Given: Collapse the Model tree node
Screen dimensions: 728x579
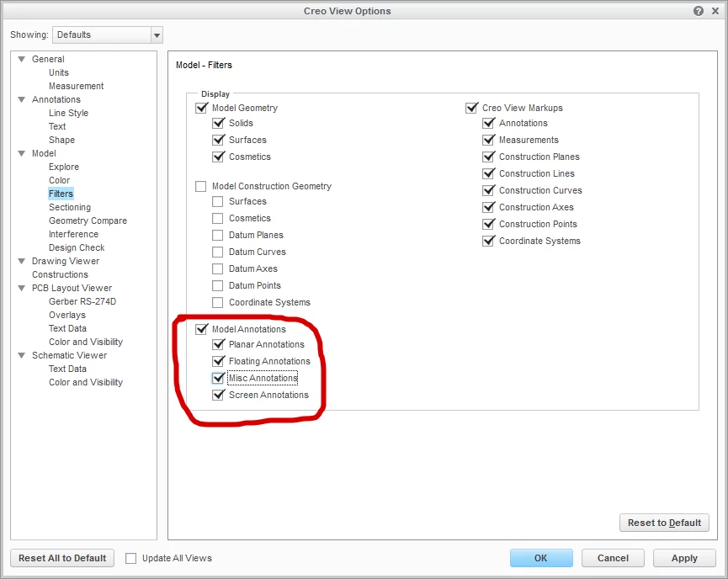Looking at the screenshot, I should 21,153.
